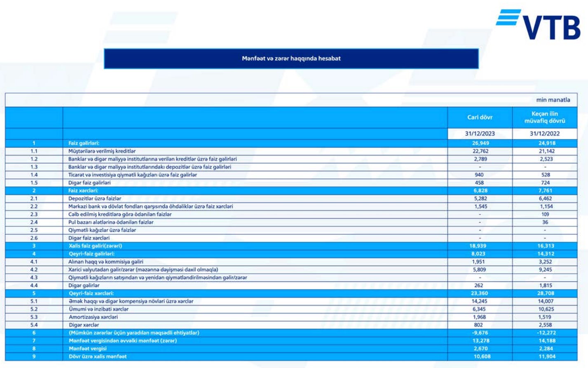Click the 31/12/2022 date cell

coord(544,134)
